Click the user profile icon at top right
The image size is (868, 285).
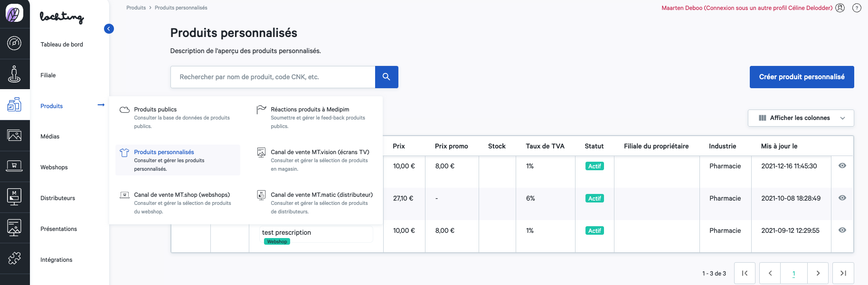click(x=840, y=8)
